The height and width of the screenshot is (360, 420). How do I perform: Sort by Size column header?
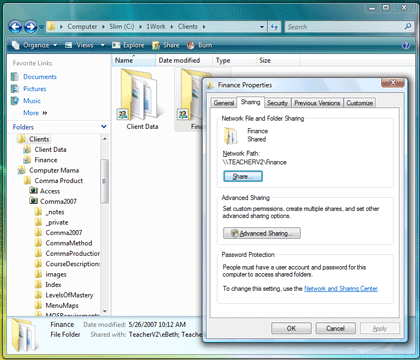click(x=278, y=60)
